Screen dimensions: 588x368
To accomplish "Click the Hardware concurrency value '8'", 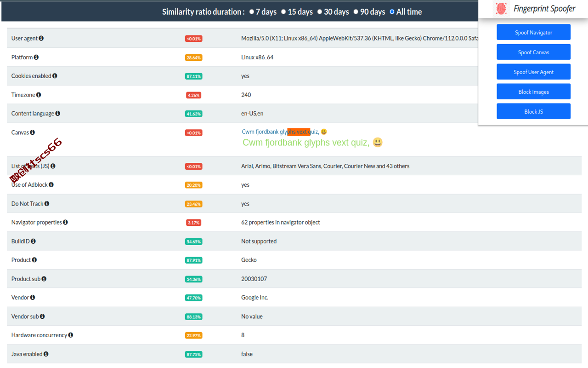I will pyautogui.click(x=243, y=335).
